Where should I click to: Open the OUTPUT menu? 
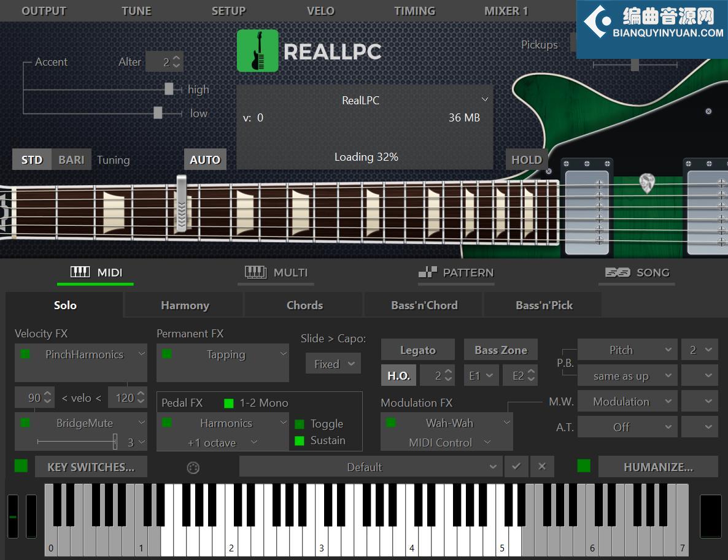pos(44,10)
